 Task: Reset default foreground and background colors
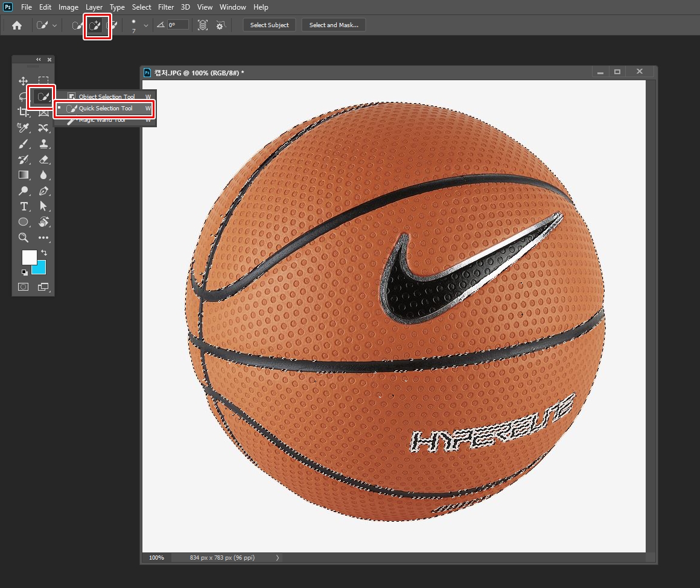[x=25, y=272]
